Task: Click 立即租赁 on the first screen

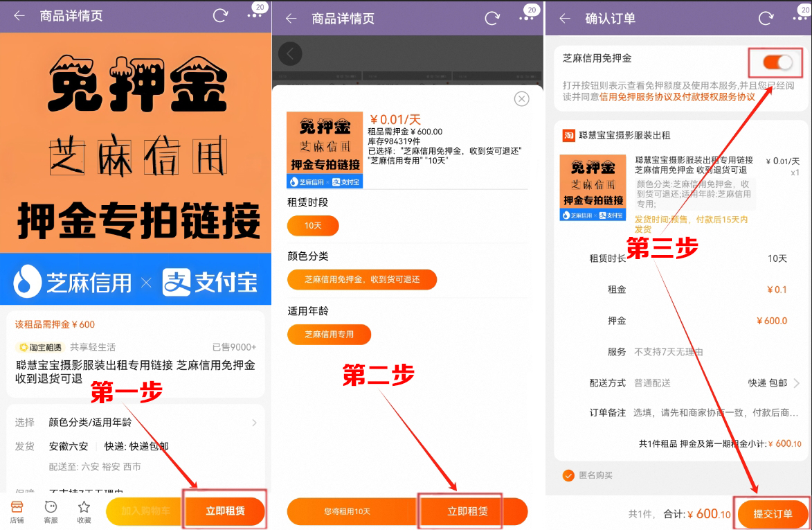Action: (225, 511)
